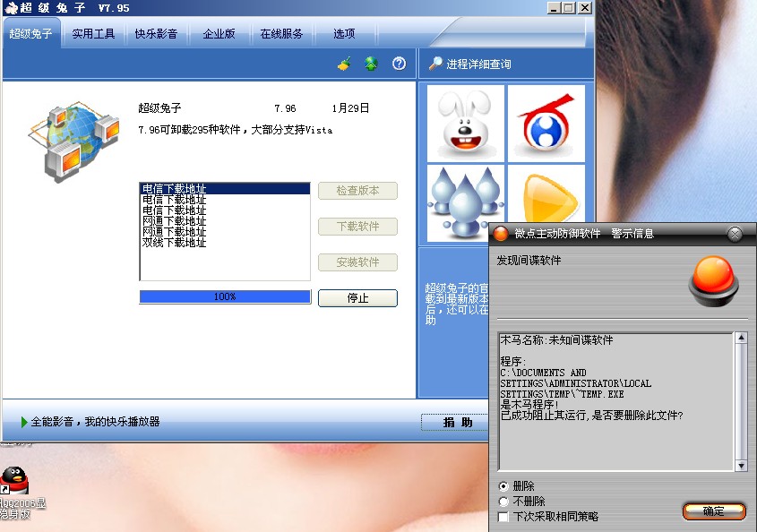Viewport: 757px width, 532px height.
Task: Open 进程详细查询 link
Action: pos(478,64)
